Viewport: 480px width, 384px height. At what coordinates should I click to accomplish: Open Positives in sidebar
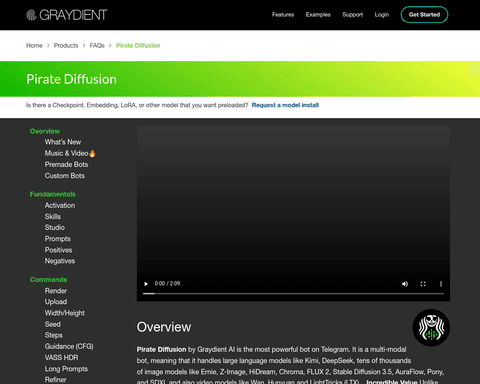point(58,250)
